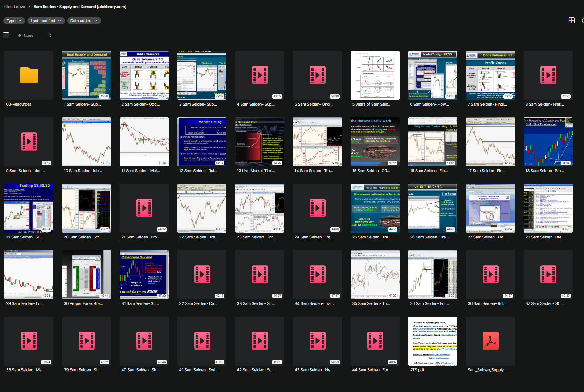The height and width of the screenshot is (392, 584).
Task: Open video icon for 37 Sam Seiden- SC...
Action: pyautogui.click(x=548, y=275)
